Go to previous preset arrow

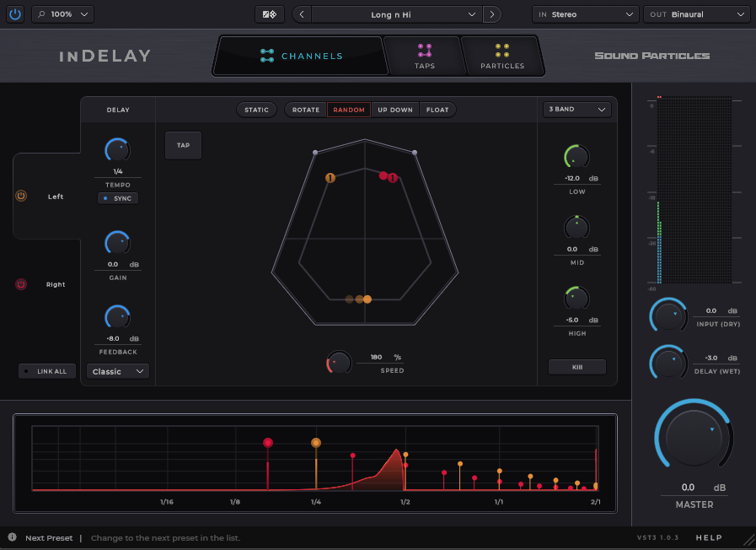pyautogui.click(x=302, y=14)
